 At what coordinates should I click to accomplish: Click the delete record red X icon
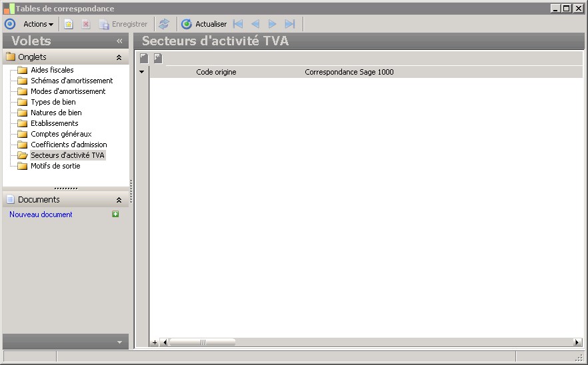86,24
